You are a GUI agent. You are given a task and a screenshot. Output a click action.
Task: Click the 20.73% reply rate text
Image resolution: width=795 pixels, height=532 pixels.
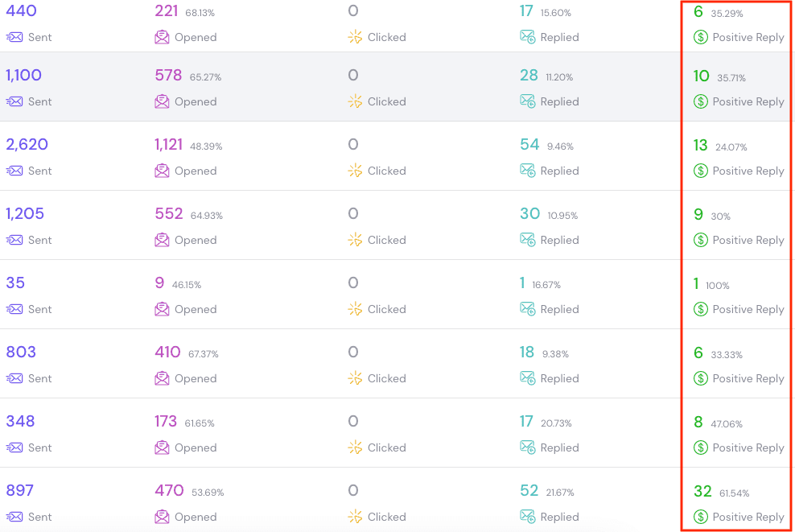pyautogui.click(x=558, y=422)
